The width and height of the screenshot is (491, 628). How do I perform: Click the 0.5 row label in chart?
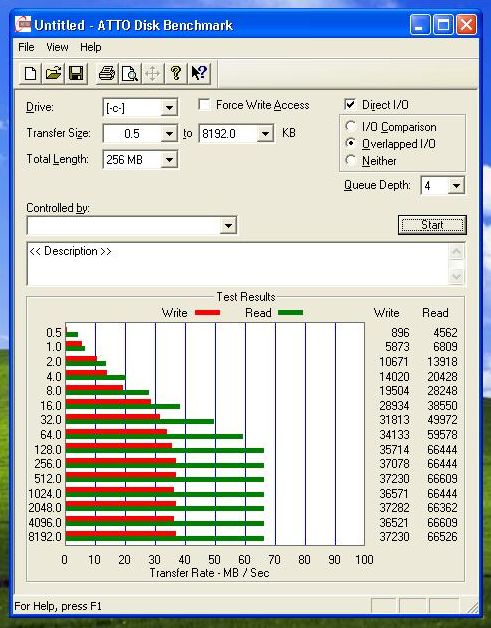pyautogui.click(x=54, y=332)
